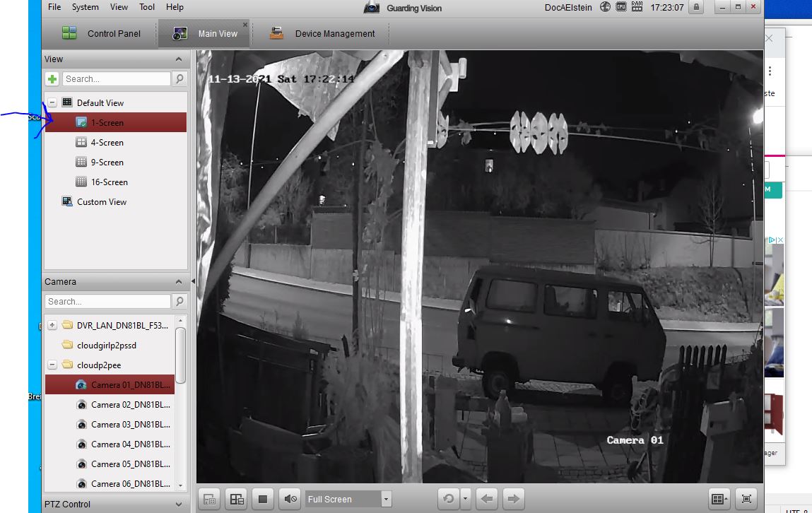Screen dimensions: 812x513
Task: Close the browser panel behind
Action: (769, 38)
